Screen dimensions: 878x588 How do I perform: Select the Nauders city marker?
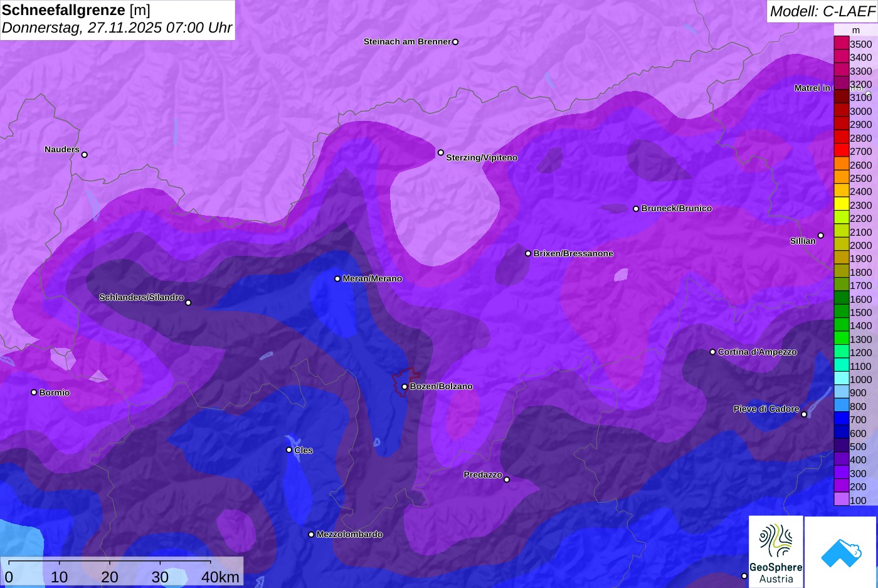click(85, 155)
